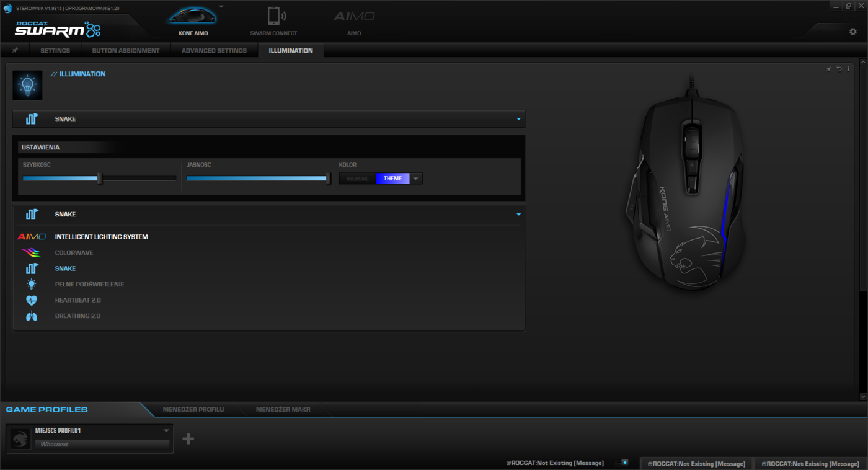Select the Theme color mode
Image resolution: width=868 pixels, height=470 pixels.
[392, 179]
